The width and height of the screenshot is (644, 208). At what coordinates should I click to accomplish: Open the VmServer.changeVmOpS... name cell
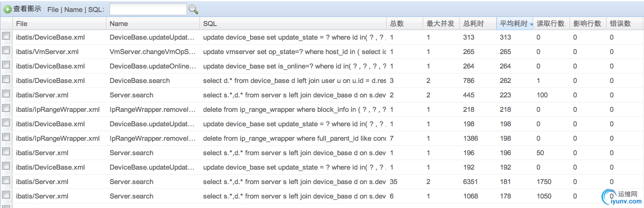pos(152,52)
